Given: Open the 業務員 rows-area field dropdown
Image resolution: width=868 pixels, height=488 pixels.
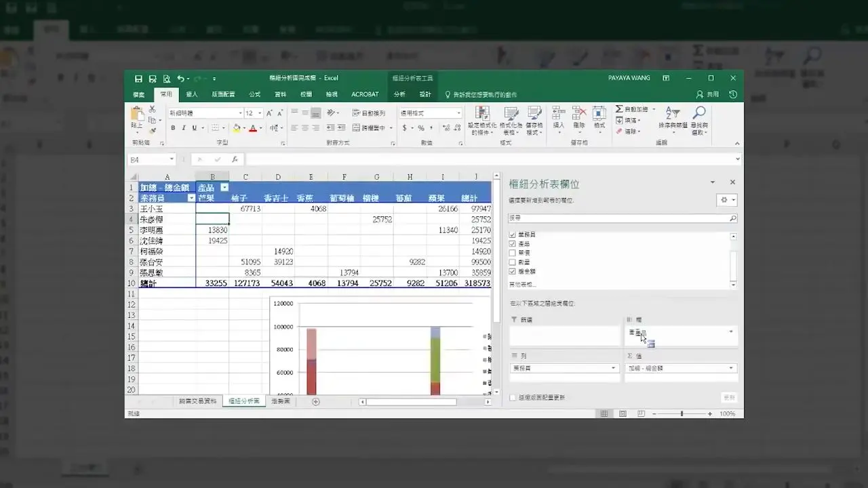Looking at the screenshot, I should click(x=614, y=368).
